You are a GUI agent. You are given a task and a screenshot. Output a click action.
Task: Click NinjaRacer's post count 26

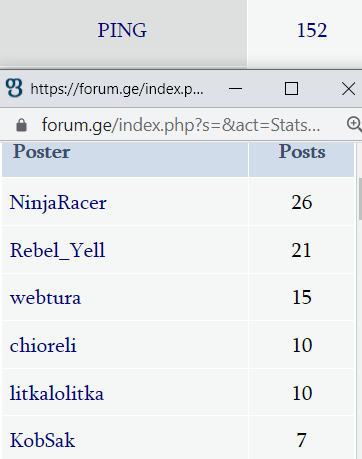point(302,202)
